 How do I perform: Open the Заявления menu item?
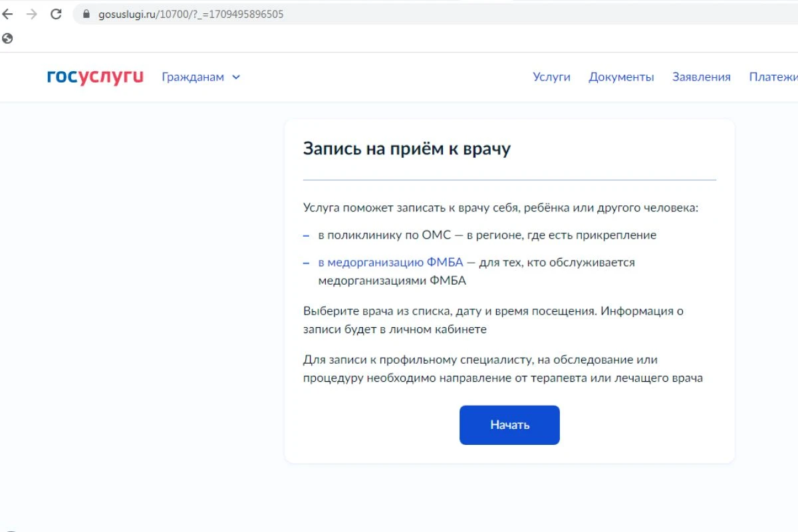click(701, 77)
